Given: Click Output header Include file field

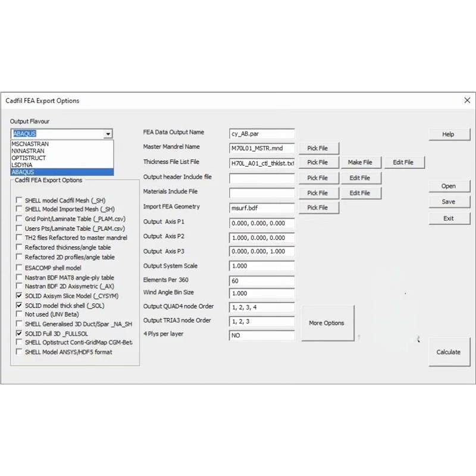Looking at the screenshot, I should point(262,178).
